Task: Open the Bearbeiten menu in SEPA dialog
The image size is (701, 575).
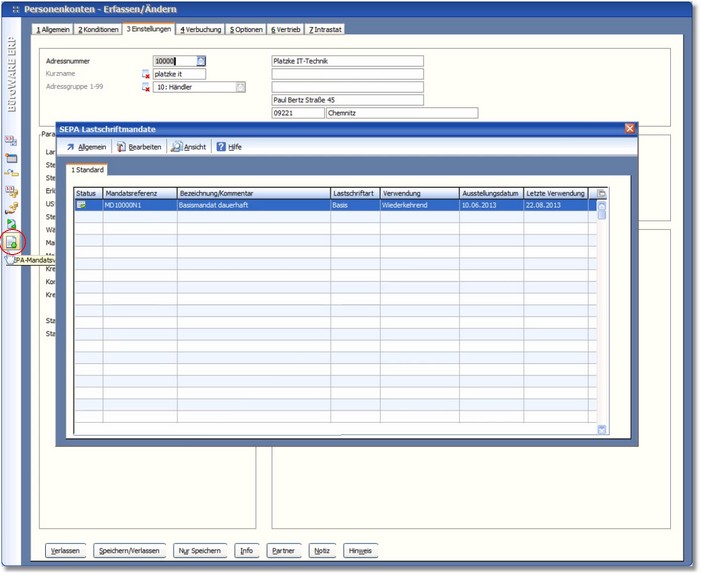Action: coord(139,147)
